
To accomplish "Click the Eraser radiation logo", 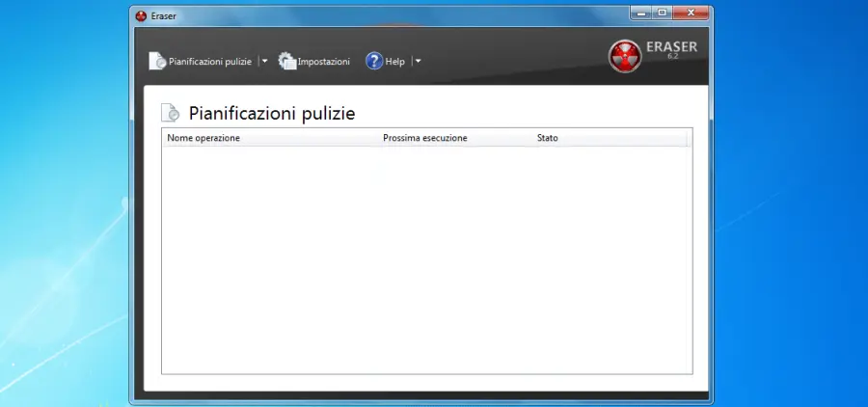I will 625,56.
